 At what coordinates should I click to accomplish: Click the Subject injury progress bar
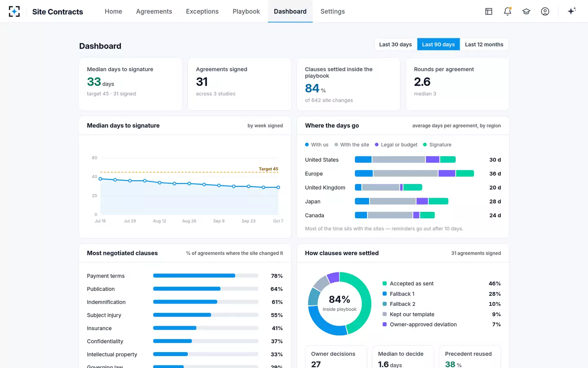[x=206, y=315]
